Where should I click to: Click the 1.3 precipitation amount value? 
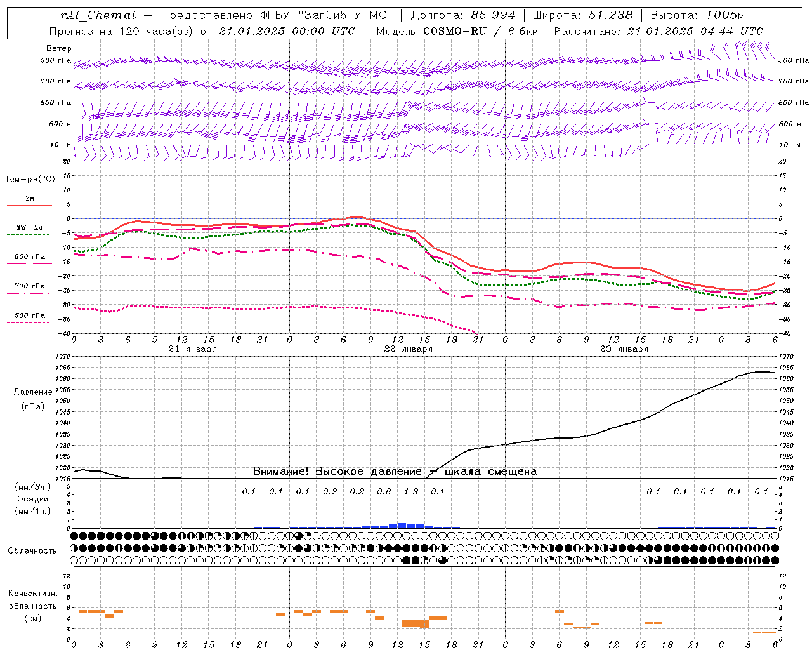(411, 492)
